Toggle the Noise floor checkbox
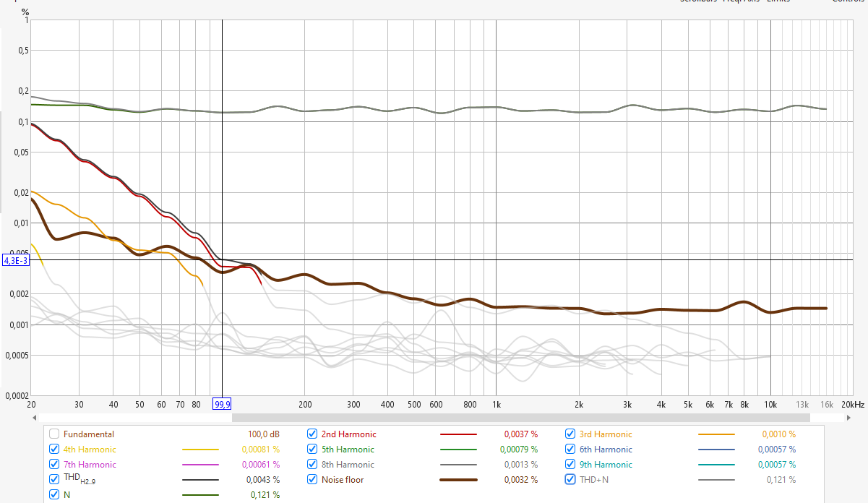The image size is (868, 503). click(312, 479)
